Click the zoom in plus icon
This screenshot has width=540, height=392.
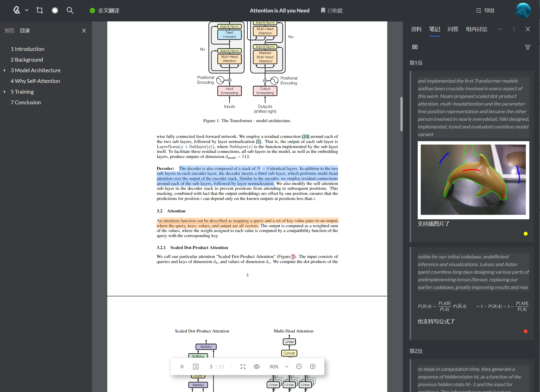click(313, 367)
